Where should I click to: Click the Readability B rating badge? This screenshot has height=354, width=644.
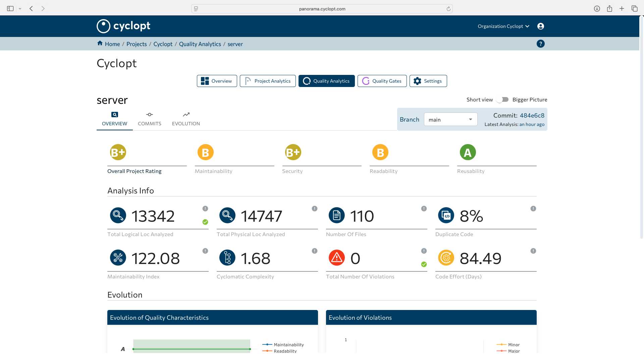coord(380,152)
